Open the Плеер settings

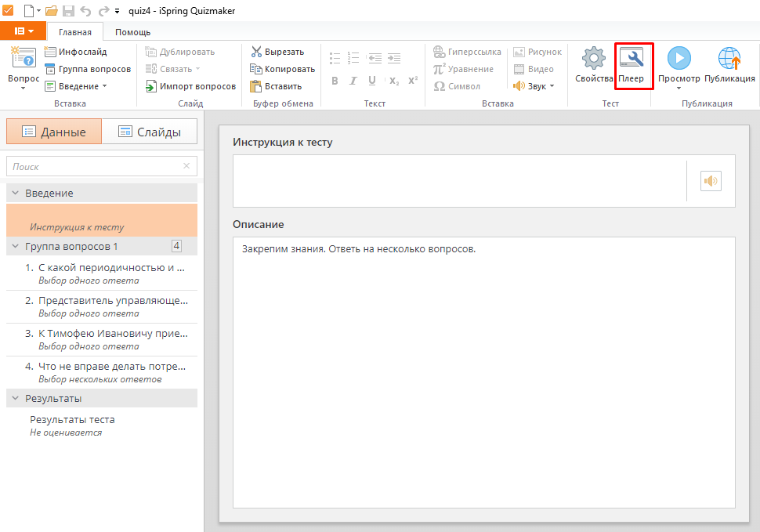631,65
